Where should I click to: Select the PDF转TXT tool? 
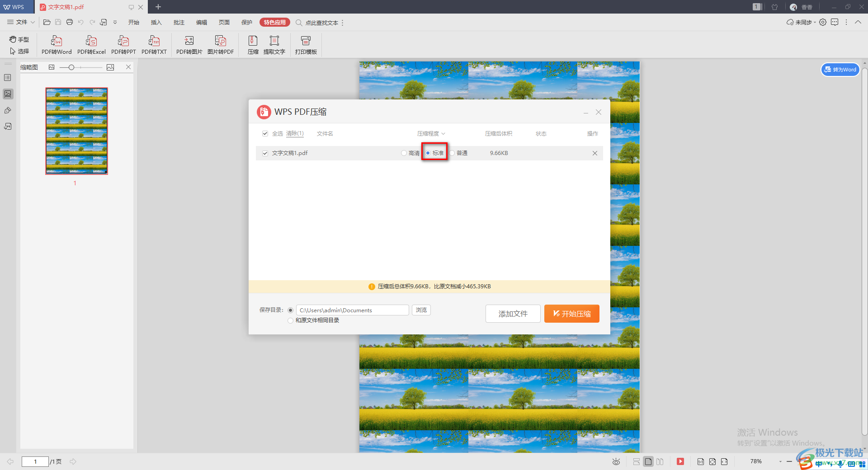(154, 45)
